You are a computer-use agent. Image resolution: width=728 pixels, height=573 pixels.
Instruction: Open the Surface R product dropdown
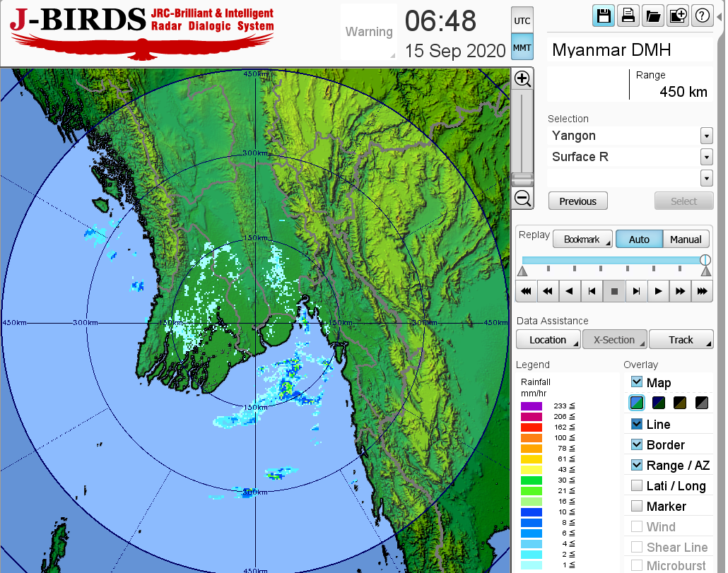click(706, 157)
